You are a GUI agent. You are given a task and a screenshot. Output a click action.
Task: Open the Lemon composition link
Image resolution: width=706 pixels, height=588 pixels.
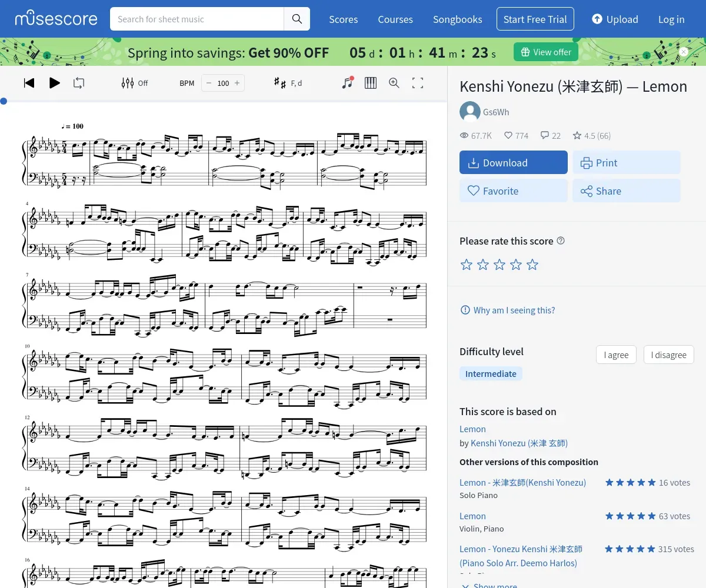point(472,429)
